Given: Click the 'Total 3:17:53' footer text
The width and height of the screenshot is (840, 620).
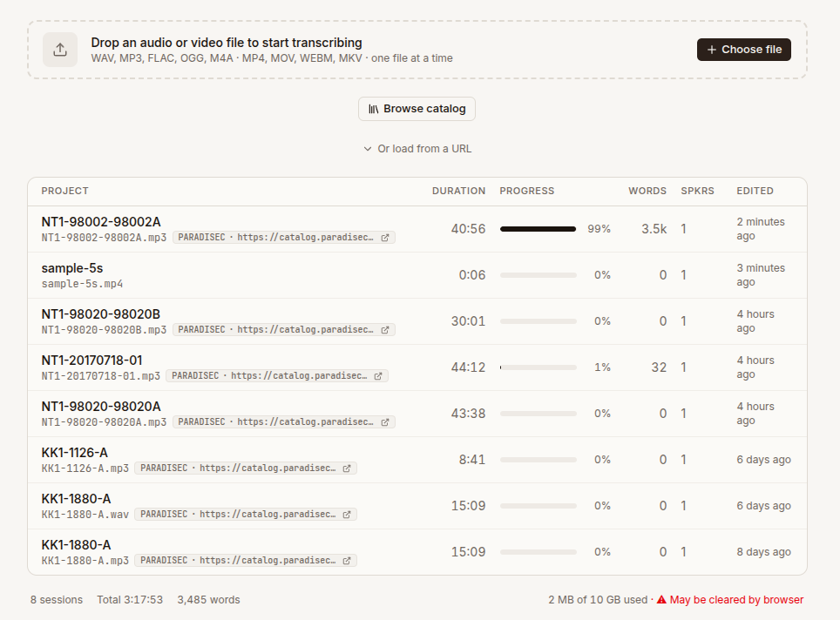Looking at the screenshot, I should click(130, 600).
